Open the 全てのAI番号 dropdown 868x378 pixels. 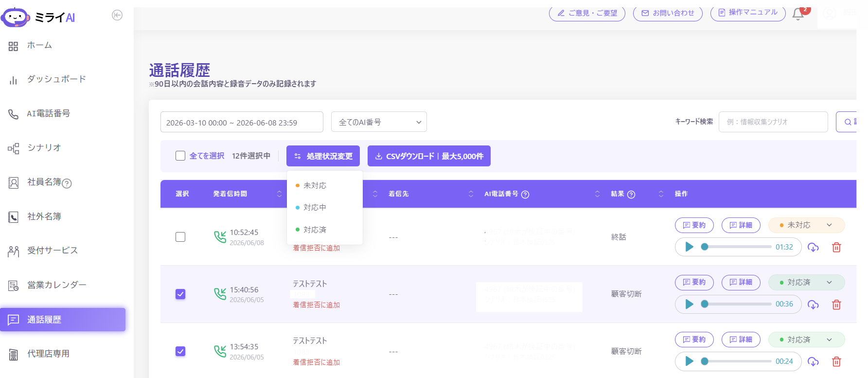[379, 122]
